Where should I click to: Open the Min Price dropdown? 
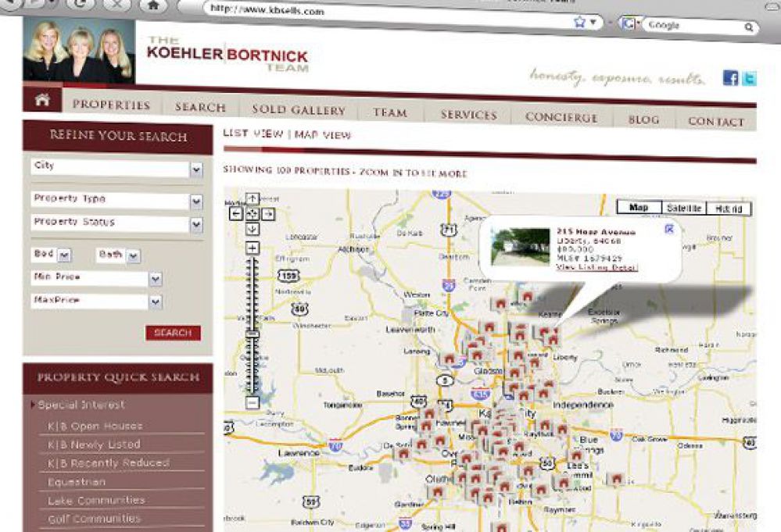(156, 279)
